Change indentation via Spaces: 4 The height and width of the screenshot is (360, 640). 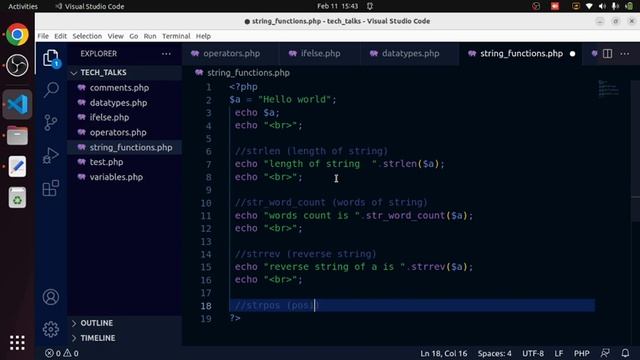pyautogui.click(x=494, y=353)
